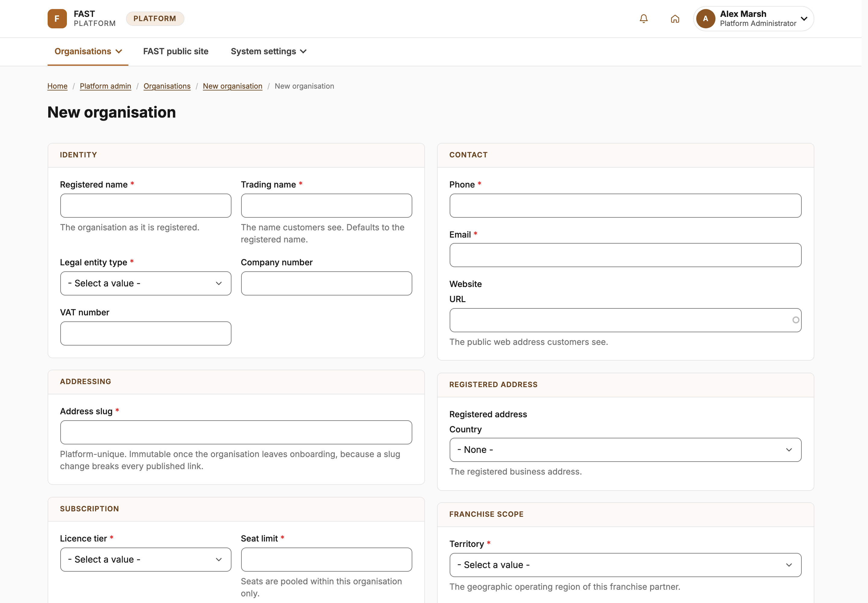
Task: Click the Trading name input field
Action: click(326, 206)
